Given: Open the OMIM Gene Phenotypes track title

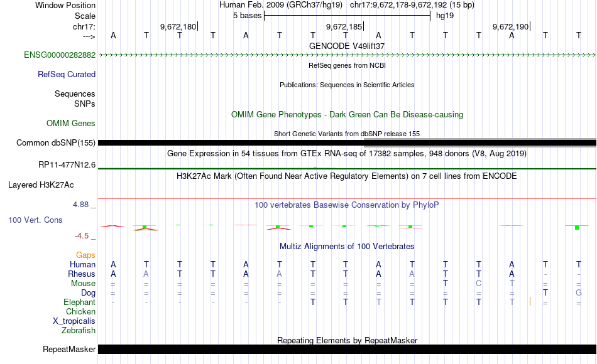Looking at the screenshot, I should point(348,114).
